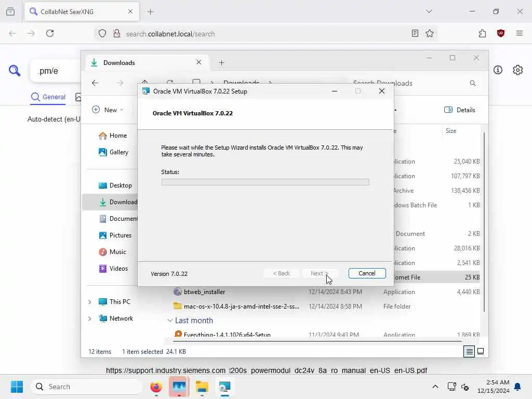The width and height of the screenshot is (532, 399).
Task: Add a new File Explorer tab
Action: (221, 62)
